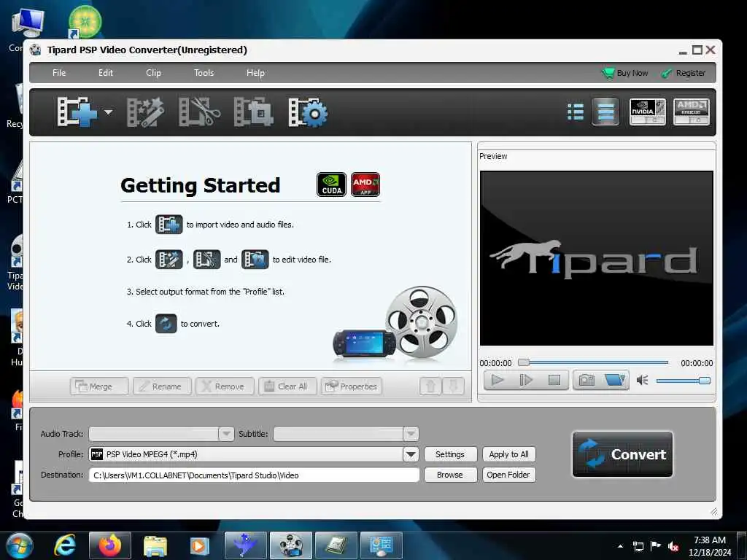Open Firefox from the taskbar

point(110,545)
